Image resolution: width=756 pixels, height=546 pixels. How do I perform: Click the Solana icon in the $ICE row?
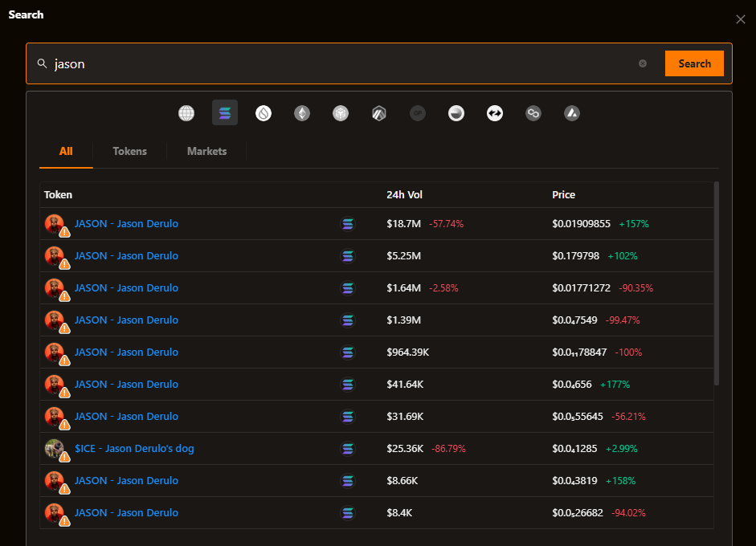tap(348, 449)
